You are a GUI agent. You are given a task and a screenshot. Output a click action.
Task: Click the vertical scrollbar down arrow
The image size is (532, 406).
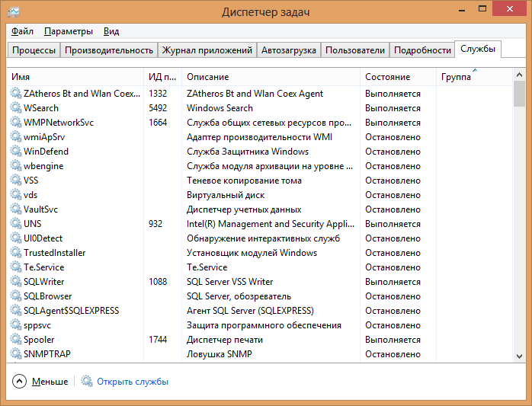tap(519, 356)
